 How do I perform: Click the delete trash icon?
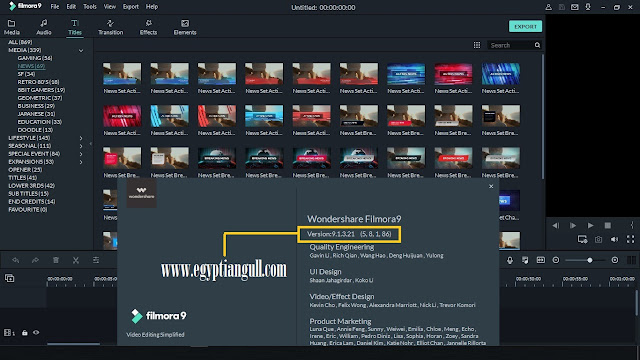56,260
